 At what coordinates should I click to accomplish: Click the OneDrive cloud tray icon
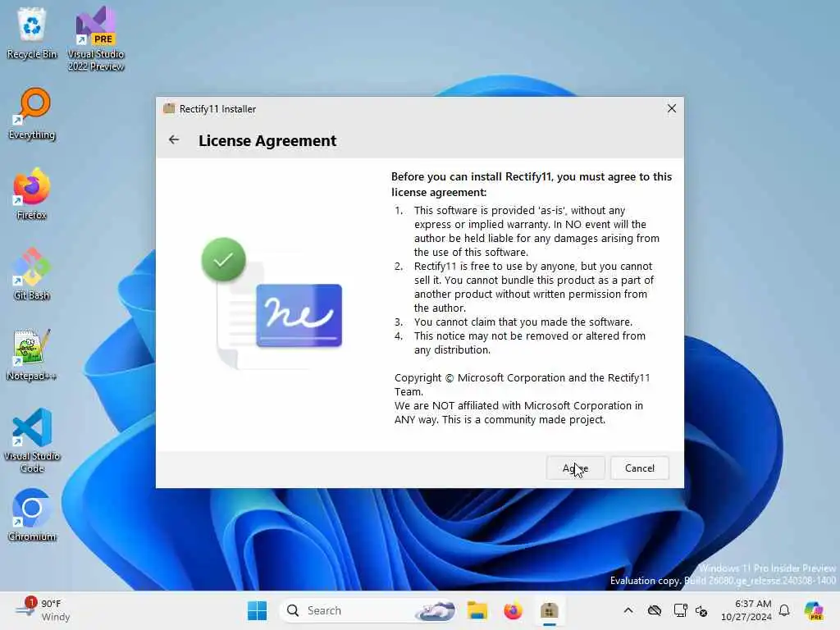[654, 610]
